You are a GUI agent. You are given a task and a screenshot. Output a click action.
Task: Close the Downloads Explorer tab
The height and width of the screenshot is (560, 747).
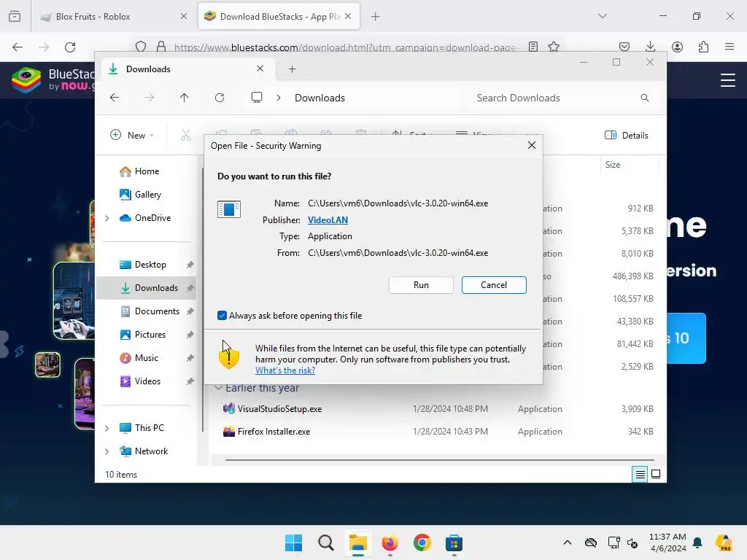point(260,69)
